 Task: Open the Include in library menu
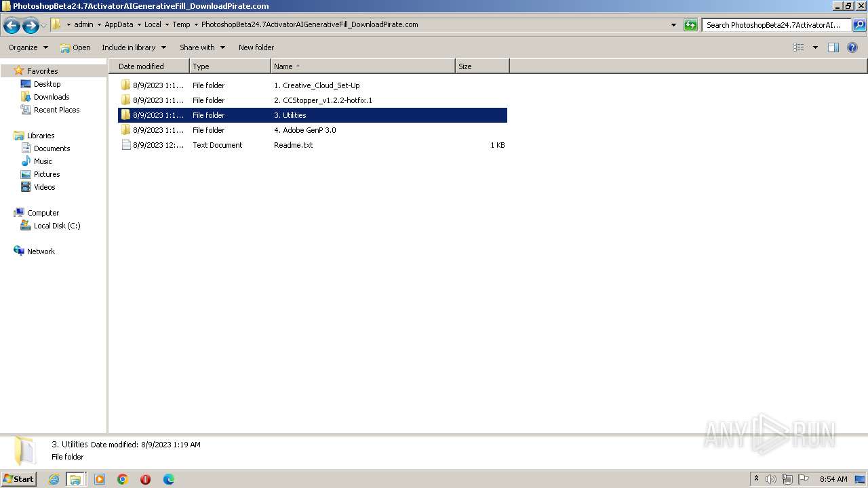[134, 47]
